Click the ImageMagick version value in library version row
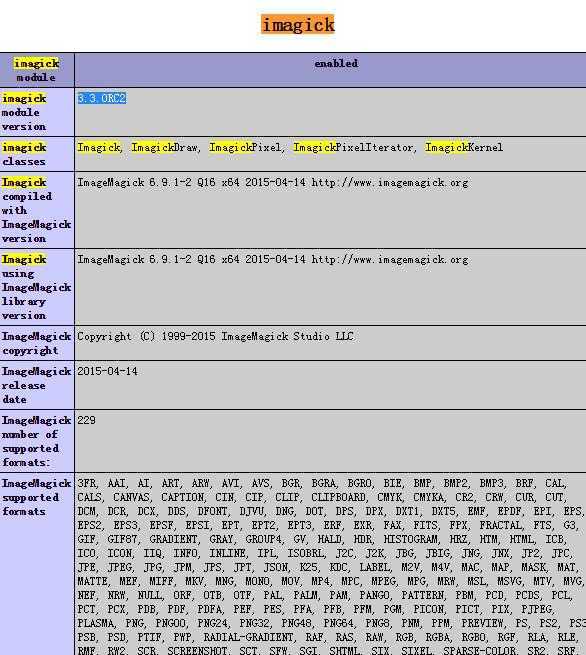 [x=273, y=259]
